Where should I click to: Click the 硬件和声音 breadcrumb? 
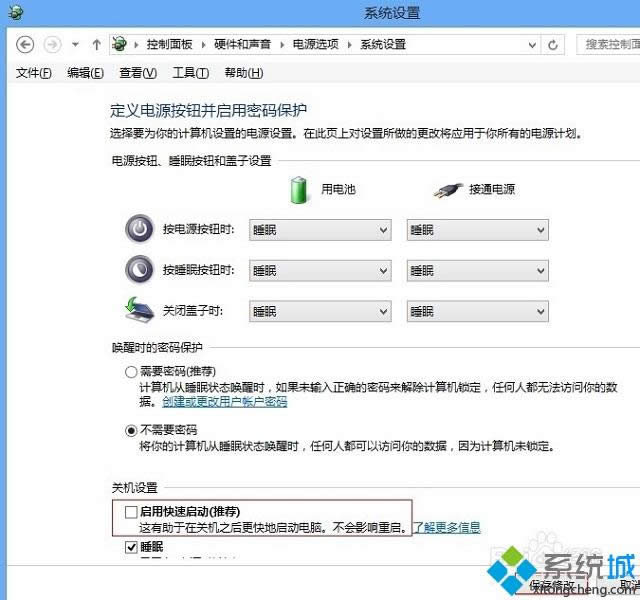pyautogui.click(x=242, y=44)
